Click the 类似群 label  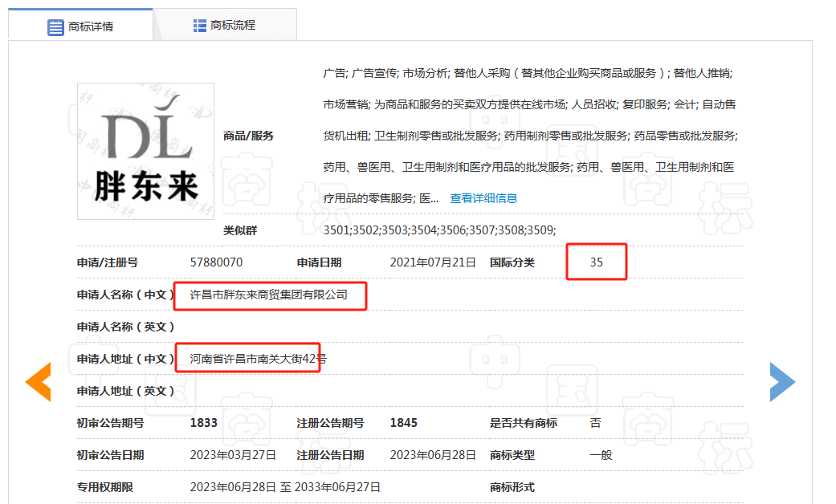click(240, 230)
